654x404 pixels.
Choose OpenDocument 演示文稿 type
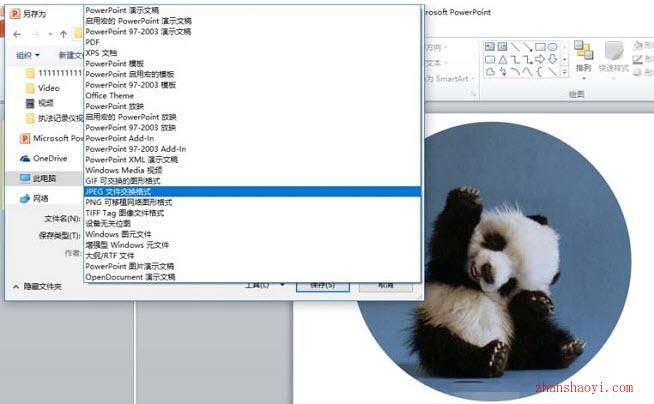tap(252, 277)
